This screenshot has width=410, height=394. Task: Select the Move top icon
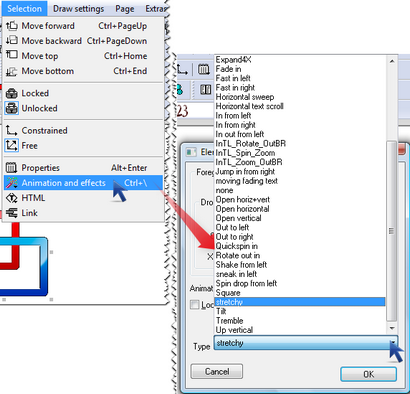12,55
